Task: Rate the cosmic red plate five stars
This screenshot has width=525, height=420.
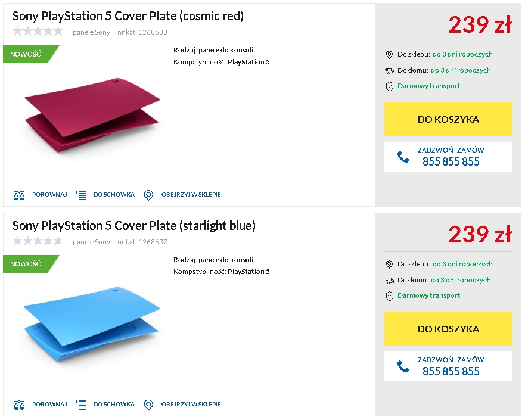Action: tap(58, 31)
